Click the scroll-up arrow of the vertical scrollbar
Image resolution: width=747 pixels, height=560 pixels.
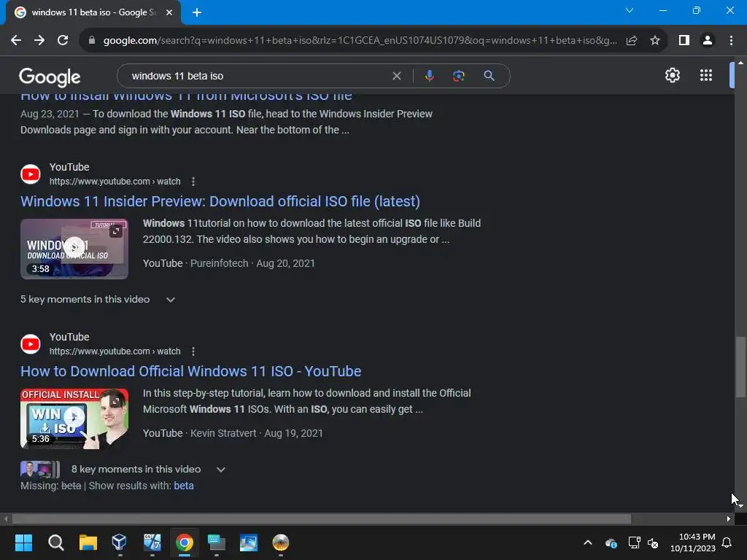[x=740, y=63]
